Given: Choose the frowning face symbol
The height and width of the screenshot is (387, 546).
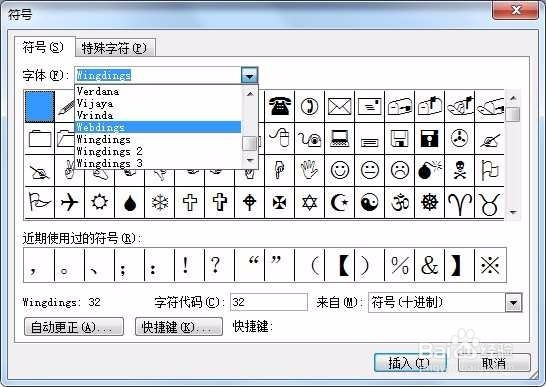Looking at the screenshot, I should [399, 170].
